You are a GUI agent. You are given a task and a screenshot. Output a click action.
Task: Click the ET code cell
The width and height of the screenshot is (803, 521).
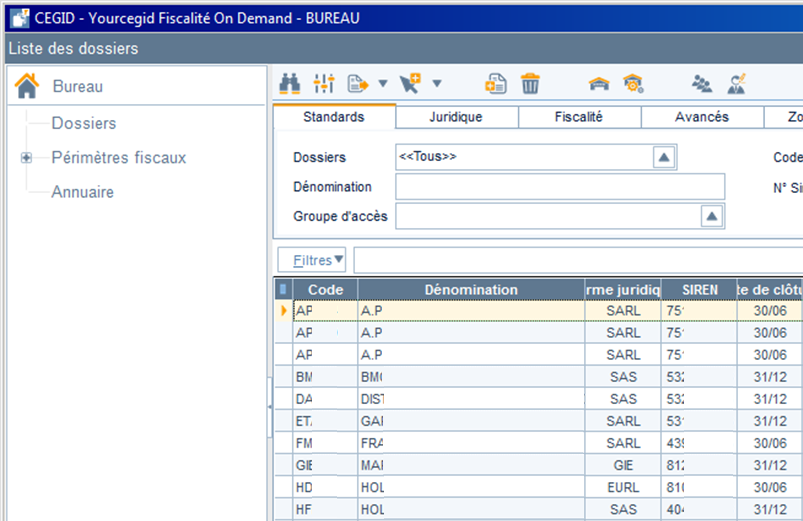pos(325,421)
